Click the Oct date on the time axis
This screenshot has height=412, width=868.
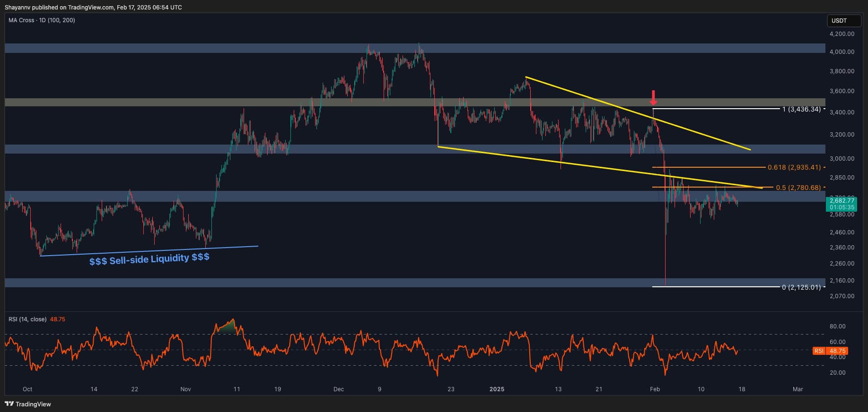click(27, 389)
